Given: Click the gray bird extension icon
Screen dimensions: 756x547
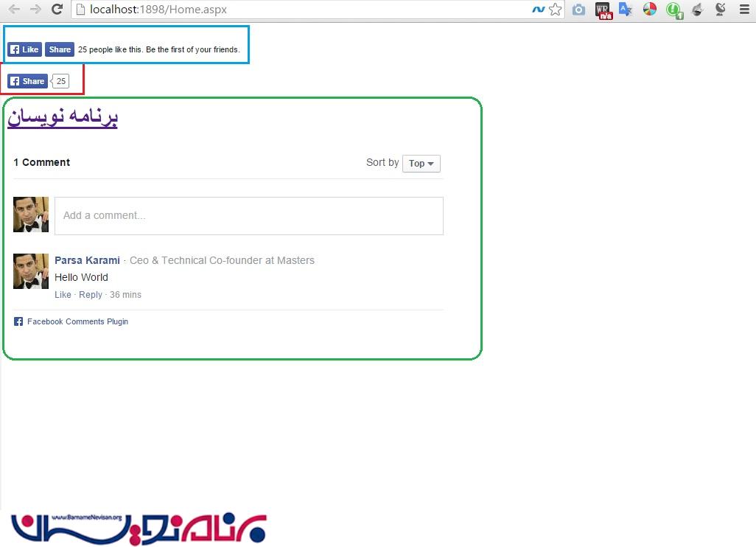Looking at the screenshot, I should [697, 10].
